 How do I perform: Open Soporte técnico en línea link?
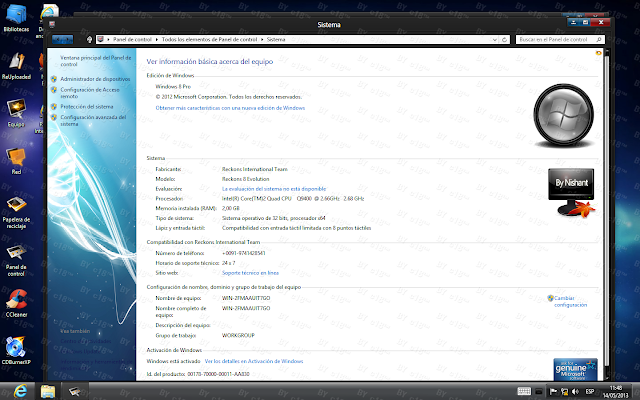click(250, 273)
